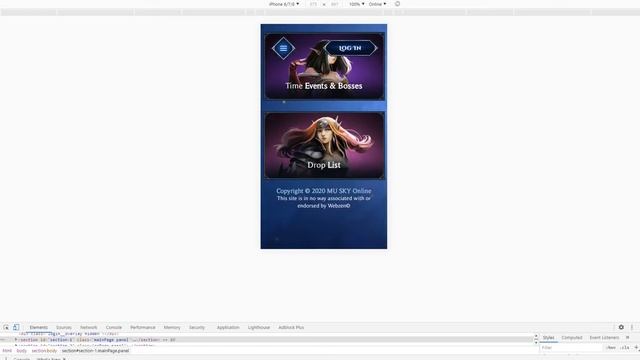The image size is (640, 360).
Task: Open the Console drawer tab
Action: pos(22,359)
